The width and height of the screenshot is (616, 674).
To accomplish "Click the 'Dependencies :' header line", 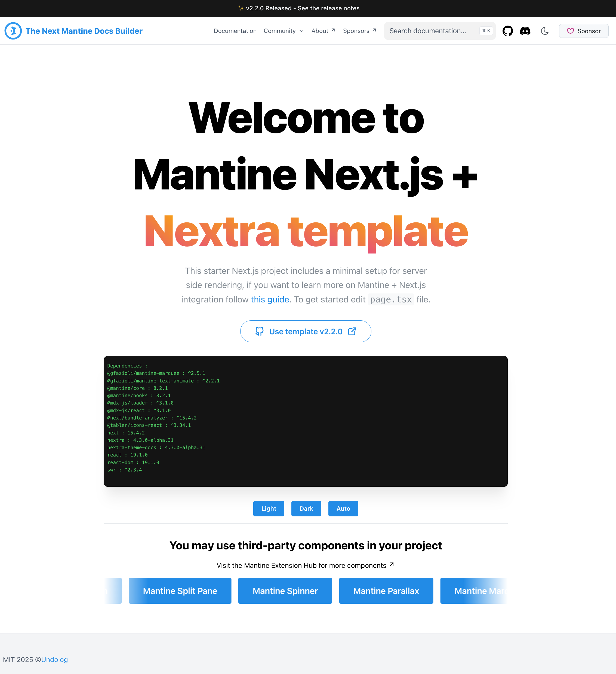I will click(127, 366).
